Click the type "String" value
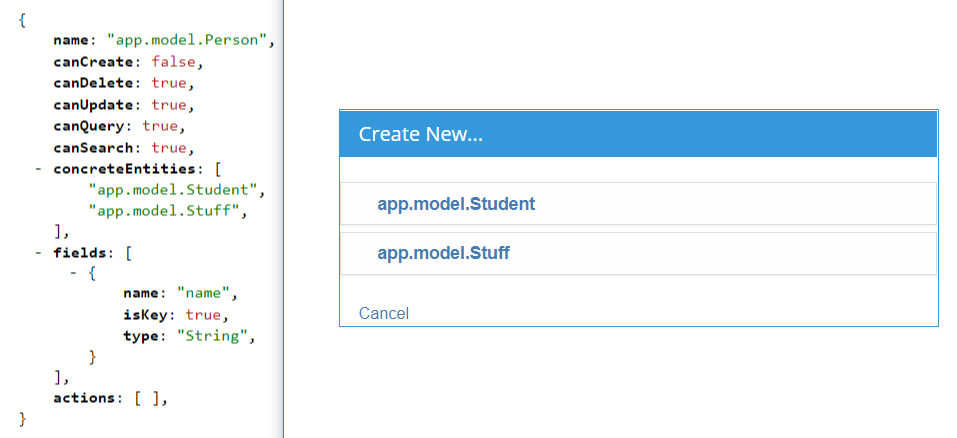 click(x=212, y=336)
